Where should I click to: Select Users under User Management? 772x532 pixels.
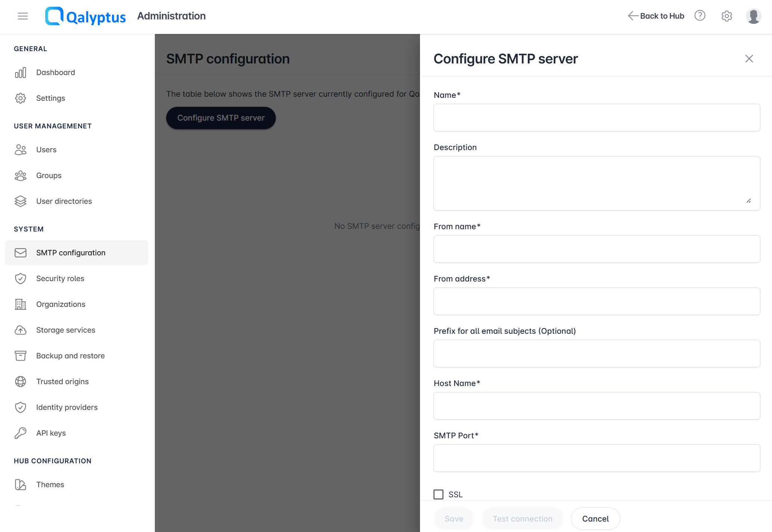pyautogui.click(x=46, y=149)
